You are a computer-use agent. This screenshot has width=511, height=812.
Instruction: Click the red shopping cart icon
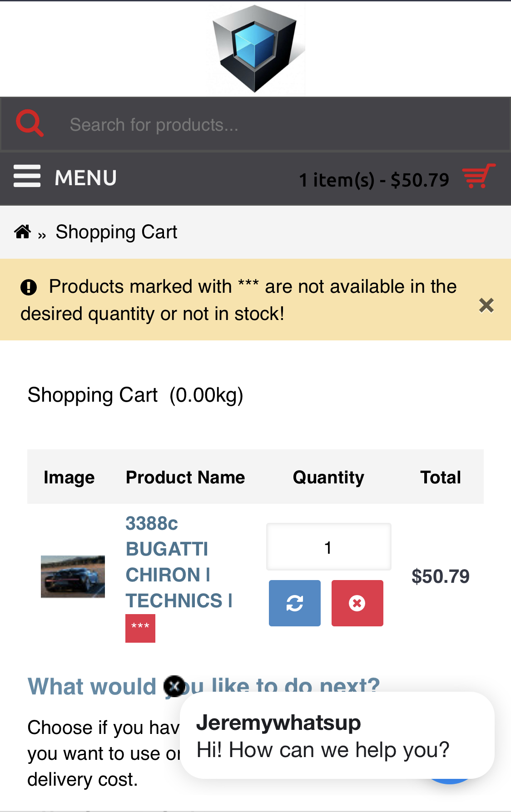click(478, 176)
